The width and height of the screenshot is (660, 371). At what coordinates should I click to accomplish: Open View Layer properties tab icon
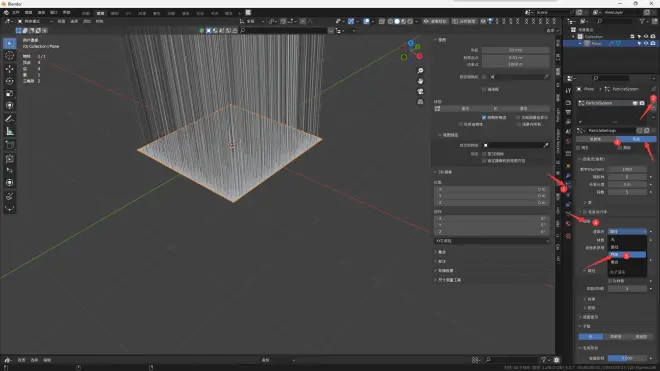[568, 122]
